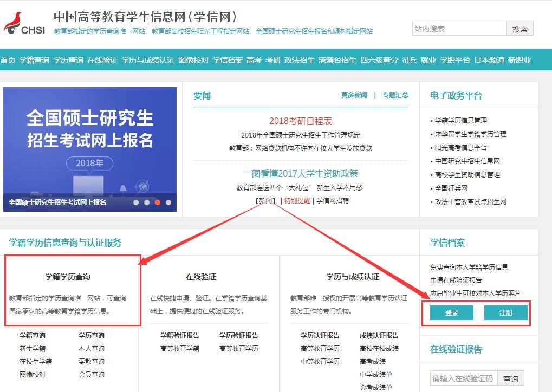Image resolution: width=552 pixels, height=392 pixels.
Task: Open the 学历与成绩认证 nav item
Action: (x=148, y=60)
